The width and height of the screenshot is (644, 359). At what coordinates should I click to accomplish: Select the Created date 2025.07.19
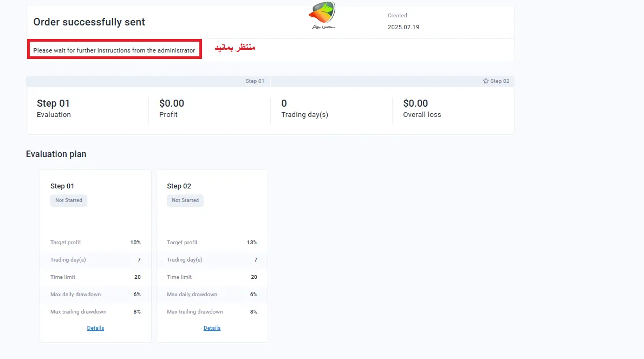[404, 26]
